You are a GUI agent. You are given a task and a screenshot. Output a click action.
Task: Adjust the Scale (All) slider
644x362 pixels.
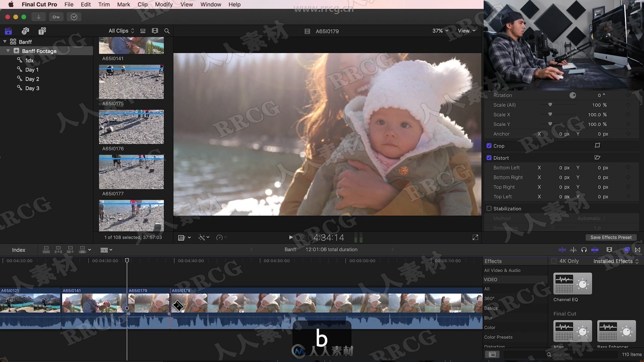[x=550, y=105]
